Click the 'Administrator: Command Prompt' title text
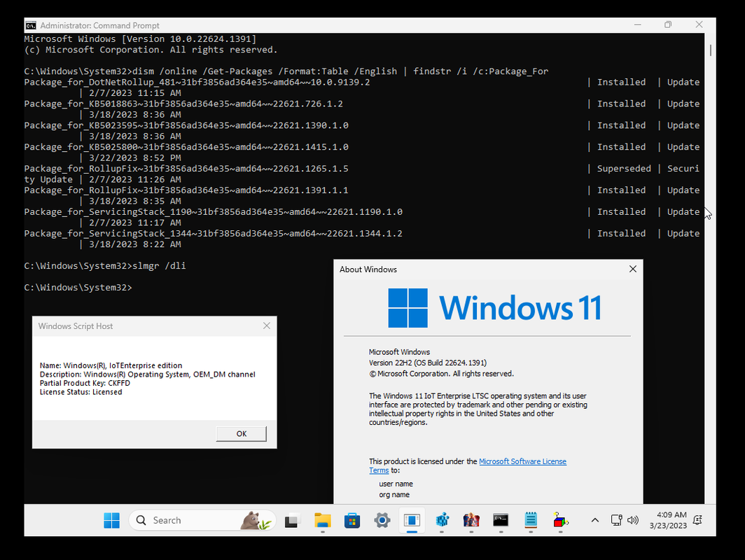 [x=99, y=26]
